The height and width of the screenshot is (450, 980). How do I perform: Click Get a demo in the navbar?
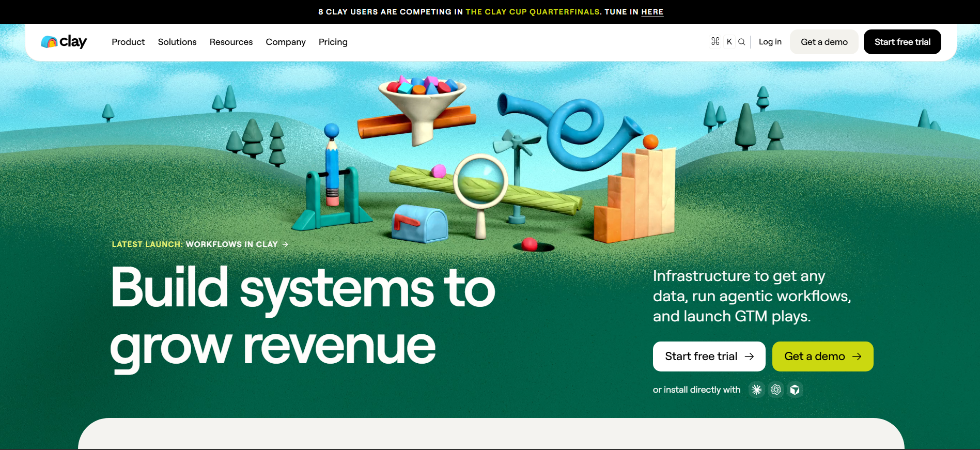(825, 42)
